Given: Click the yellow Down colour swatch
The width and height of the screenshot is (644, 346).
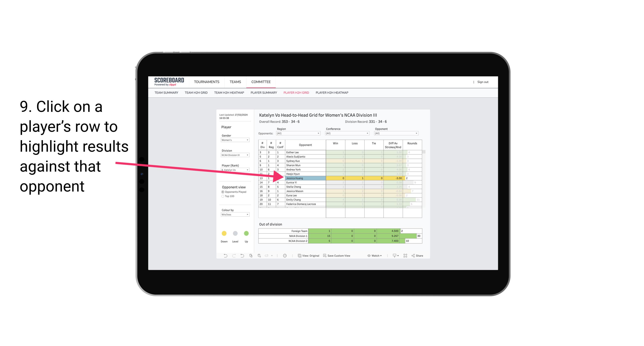Looking at the screenshot, I should 224,233.
